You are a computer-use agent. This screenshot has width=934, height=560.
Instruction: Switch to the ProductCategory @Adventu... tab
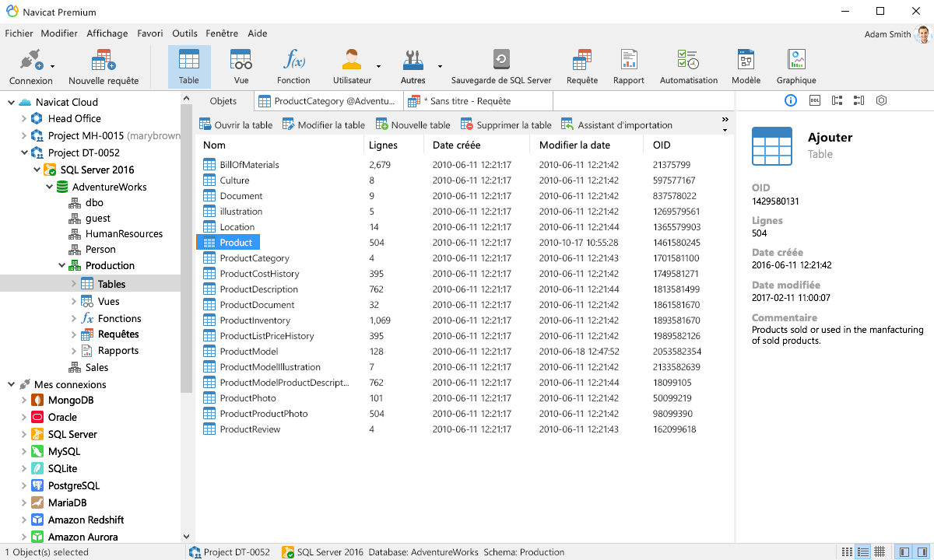coord(328,101)
